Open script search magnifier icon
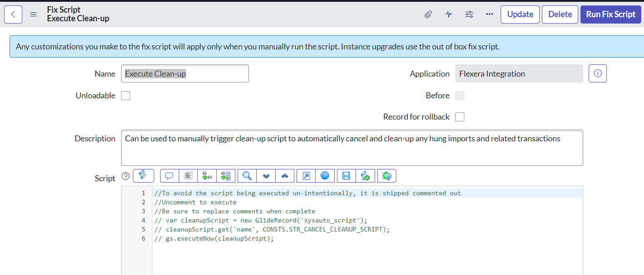The width and height of the screenshot is (644, 275). point(247,175)
